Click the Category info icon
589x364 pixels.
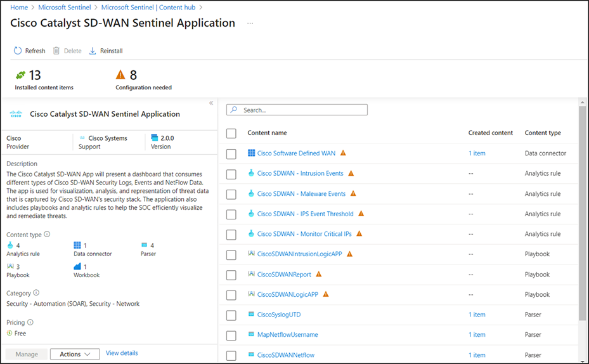coord(36,292)
